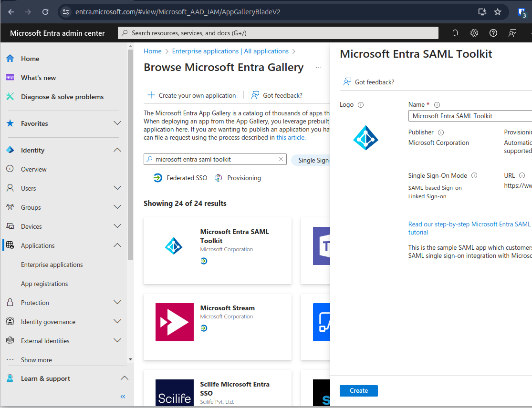532x408 pixels.
Task: Click Microsoft Entra admin center title
Action: pyautogui.click(x=57, y=33)
